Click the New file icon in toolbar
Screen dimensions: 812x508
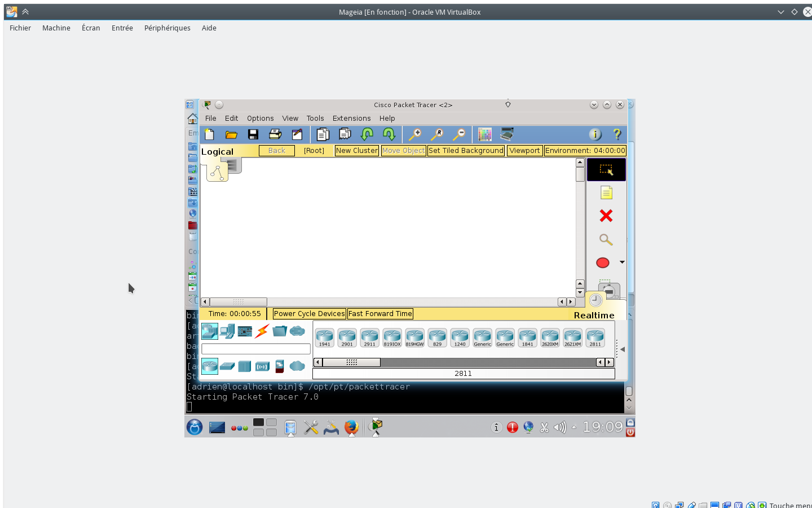click(210, 134)
